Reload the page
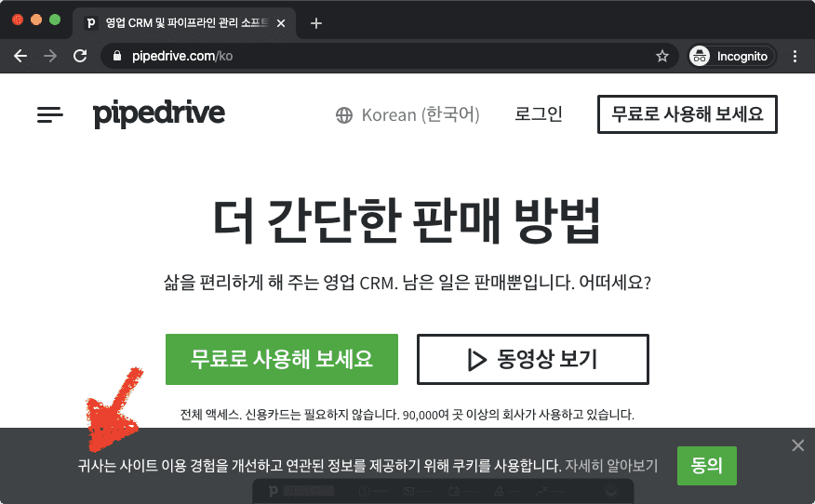 [x=80, y=56]
